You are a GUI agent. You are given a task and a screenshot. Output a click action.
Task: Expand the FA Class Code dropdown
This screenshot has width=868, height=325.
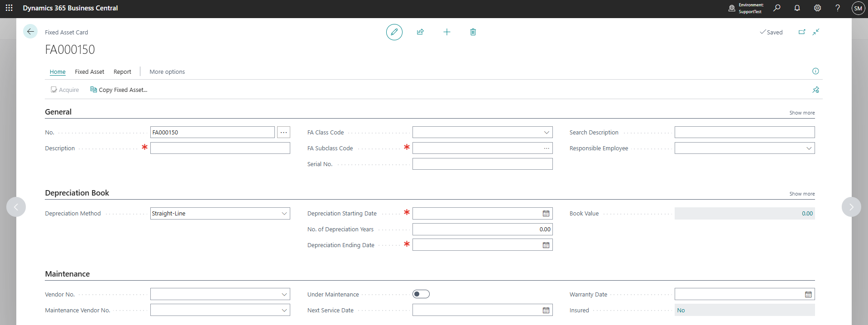click(547, 132)
